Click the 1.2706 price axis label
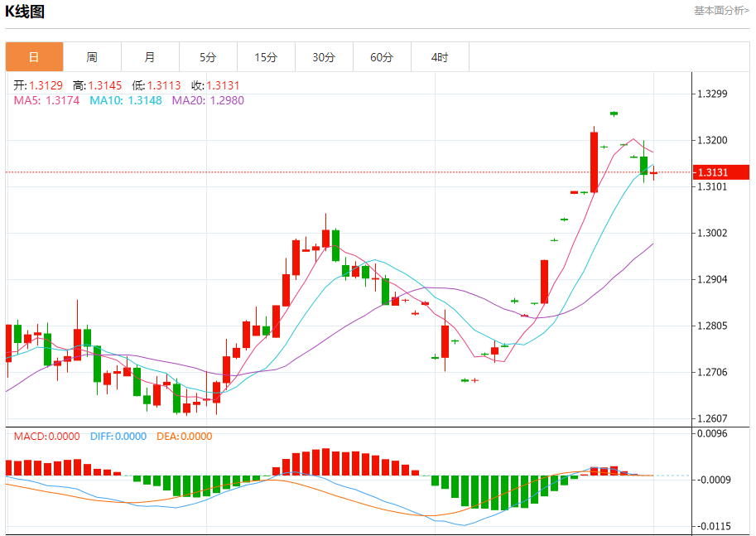Image resolution: width=756 pixels, height=536 pixels. (712, 372)
